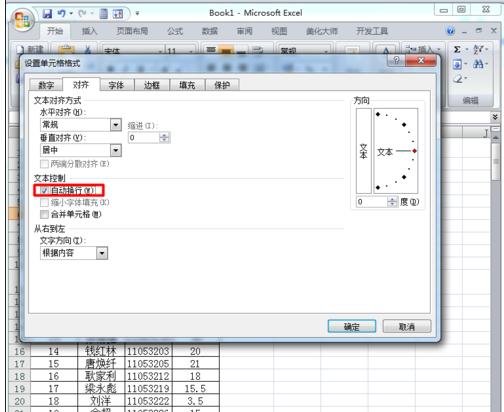504x412 pixels.
Task: Toggle the 自动换行 wrap text checkbox
Action: click(44, 190)
